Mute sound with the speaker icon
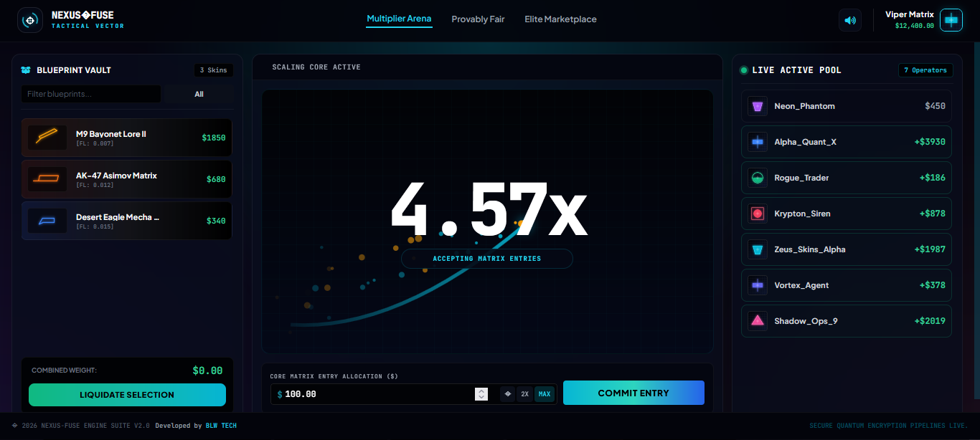Viewport: 980px width, 440px height. pos(850,20)
